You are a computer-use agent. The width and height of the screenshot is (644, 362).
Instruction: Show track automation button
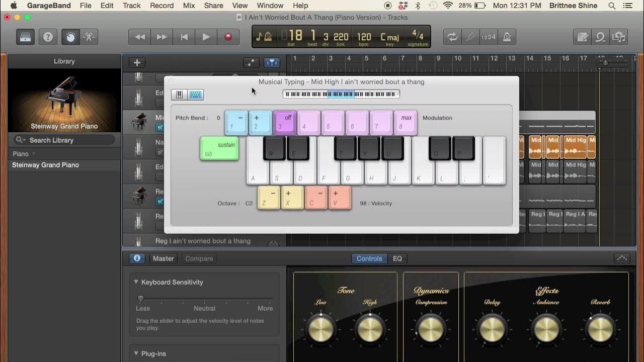251,63
